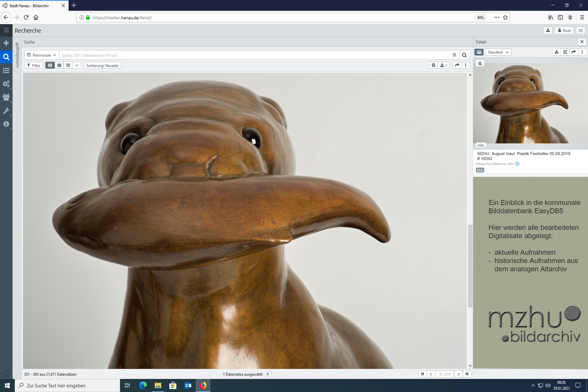
Task: Expand the view options chevron dropdown
Action: [x=77, y=65]
